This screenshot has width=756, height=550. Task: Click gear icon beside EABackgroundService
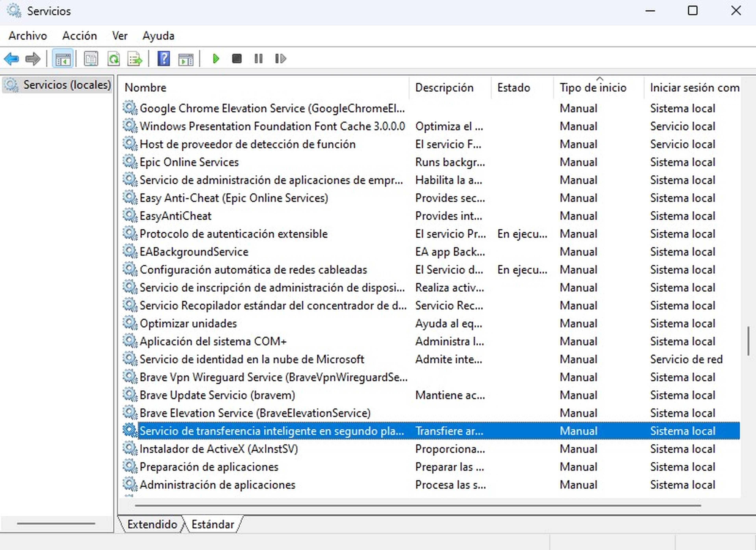(130, 251)
